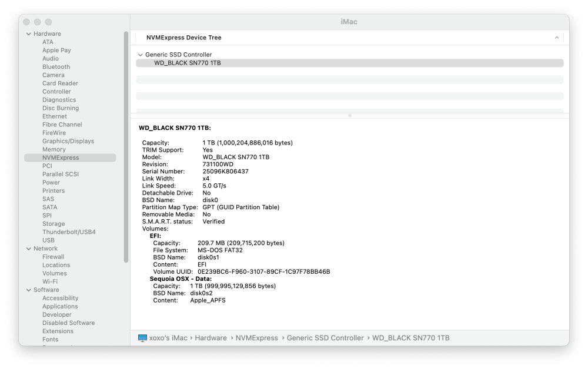This screenshot has width=588, height=369.
Task: Select Disabled Software in the sidebar
Action: pos(68,323)
